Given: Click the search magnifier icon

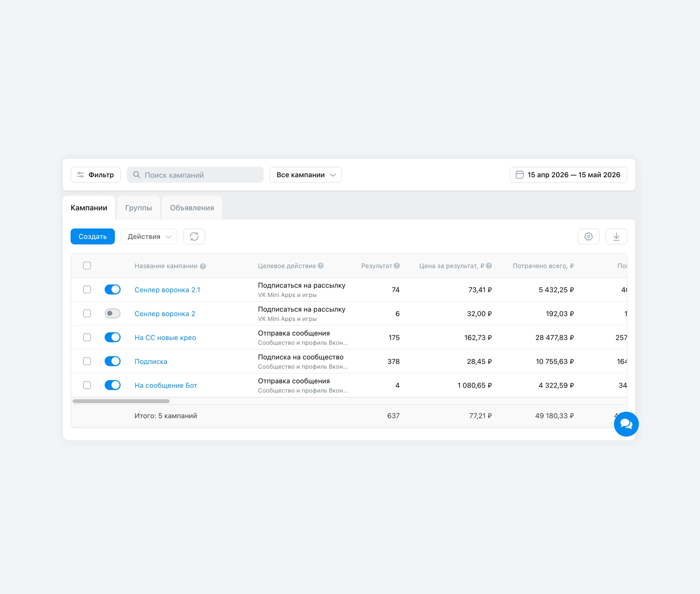Looking at the screenshot, I should coord(136,175).
